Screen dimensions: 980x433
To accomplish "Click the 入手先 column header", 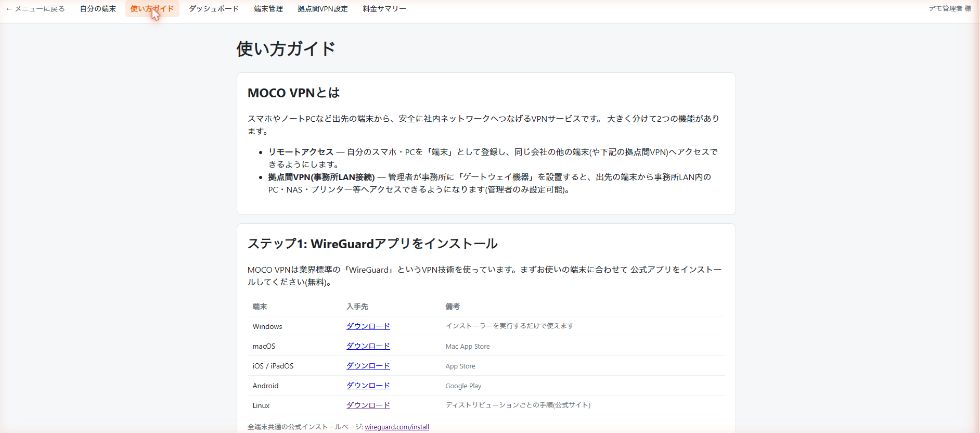I will coord(357,307).
